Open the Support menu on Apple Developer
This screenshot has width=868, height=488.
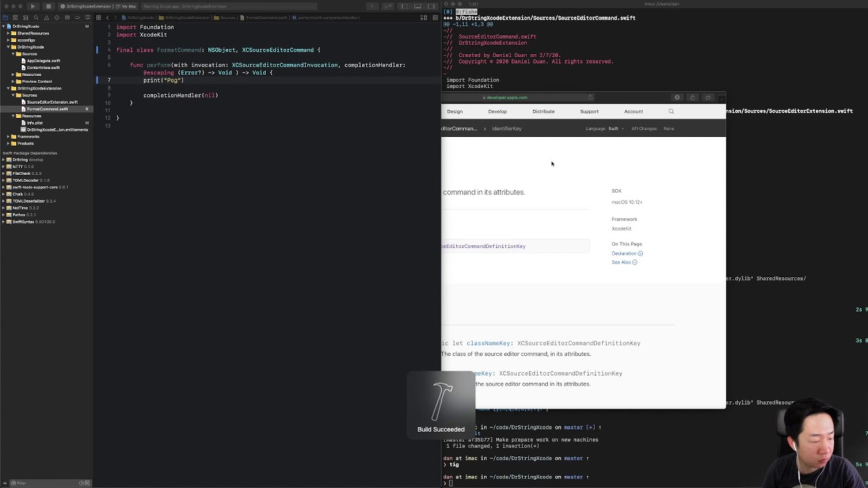[589, 111]
